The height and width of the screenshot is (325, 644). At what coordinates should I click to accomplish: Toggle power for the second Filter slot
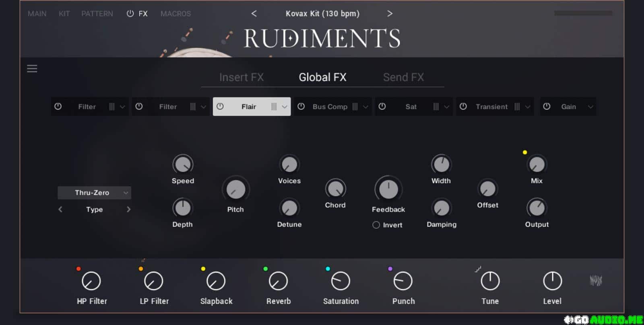click(x=139, y=107)
